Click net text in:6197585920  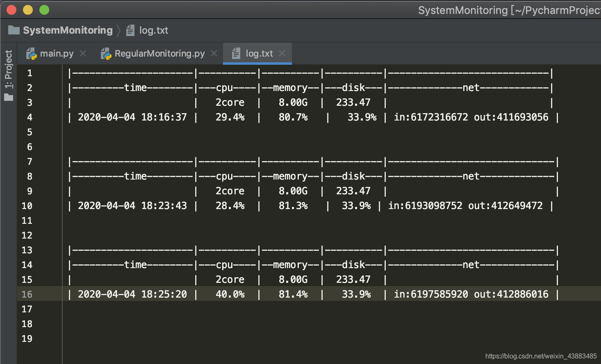tap(431, 294)
